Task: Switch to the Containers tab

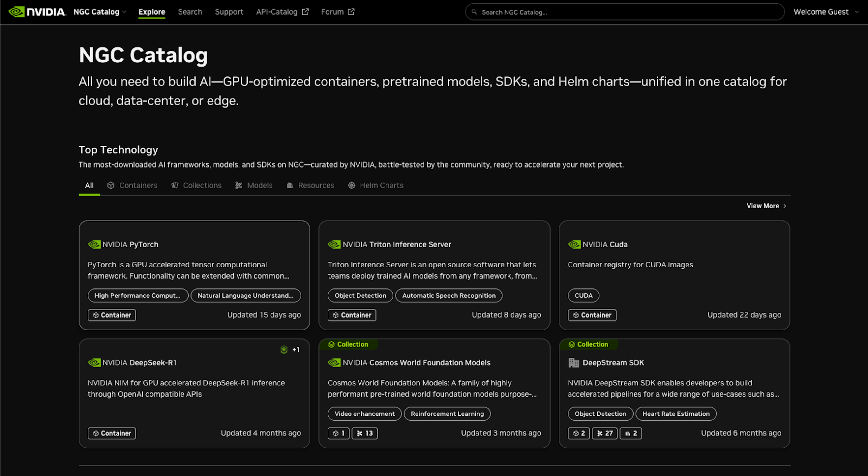Action: coord(132,185)
